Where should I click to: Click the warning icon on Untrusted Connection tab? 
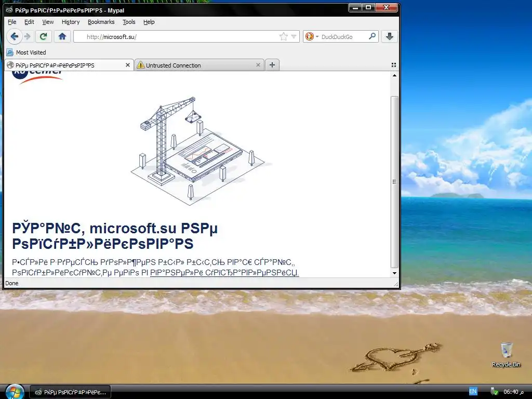pos(140,65)
